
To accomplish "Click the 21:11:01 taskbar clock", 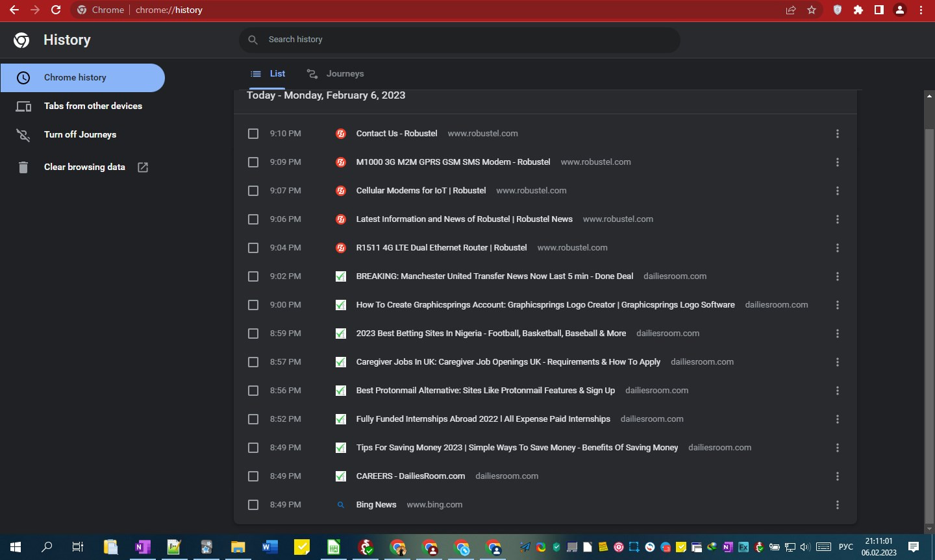I will coord(879,547).
